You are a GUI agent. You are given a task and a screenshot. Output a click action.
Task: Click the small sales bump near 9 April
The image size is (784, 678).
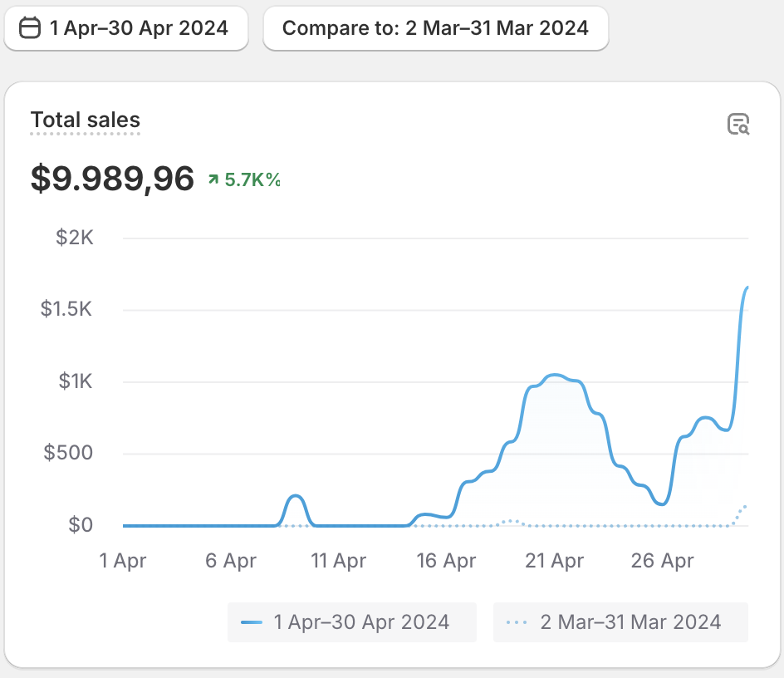(295, 496)
